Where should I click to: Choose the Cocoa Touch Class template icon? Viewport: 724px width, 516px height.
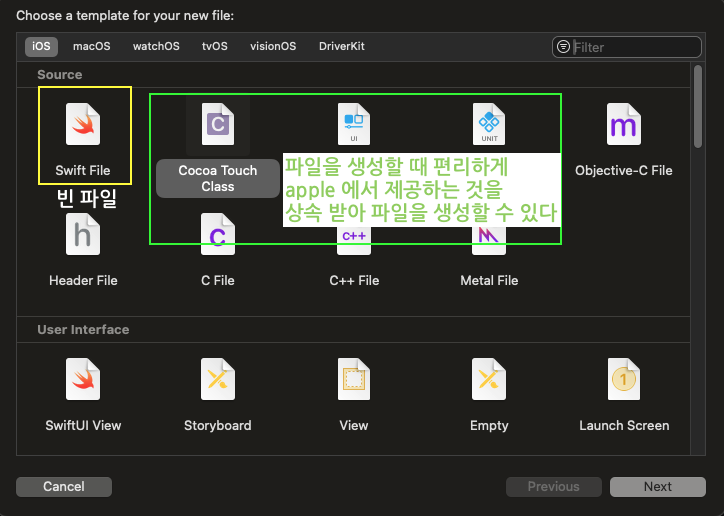point(218,124)
